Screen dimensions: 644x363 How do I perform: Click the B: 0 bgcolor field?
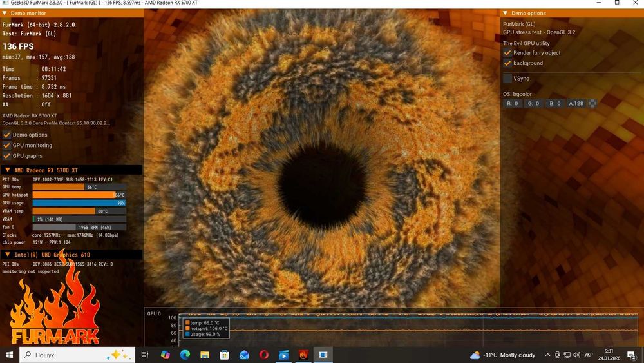[555, 104]
